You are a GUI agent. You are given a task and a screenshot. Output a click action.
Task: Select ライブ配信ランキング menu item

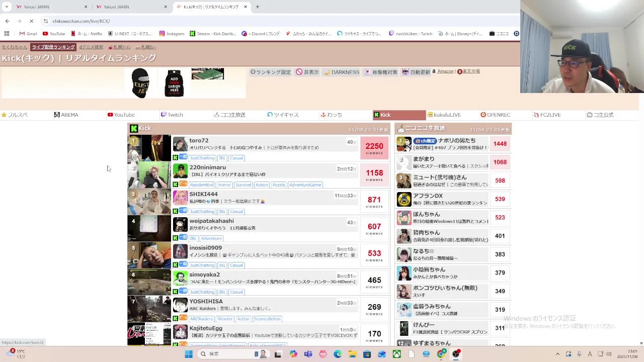pyautogui.click(x=53, y=47)
